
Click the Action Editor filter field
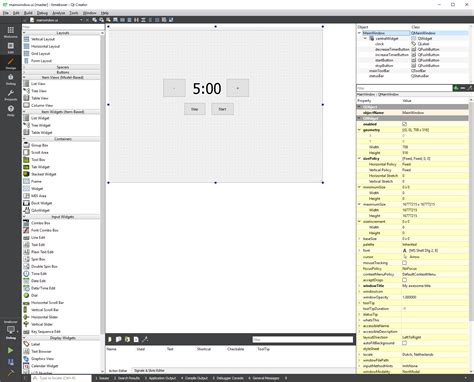pyautogui.click(x=303, y=340)
